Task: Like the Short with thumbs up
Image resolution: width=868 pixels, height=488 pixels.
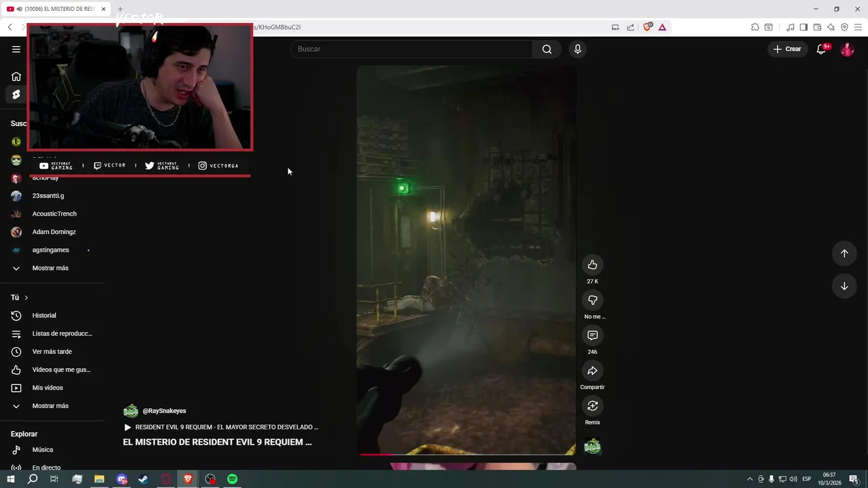Action: [x=593, y=264]
